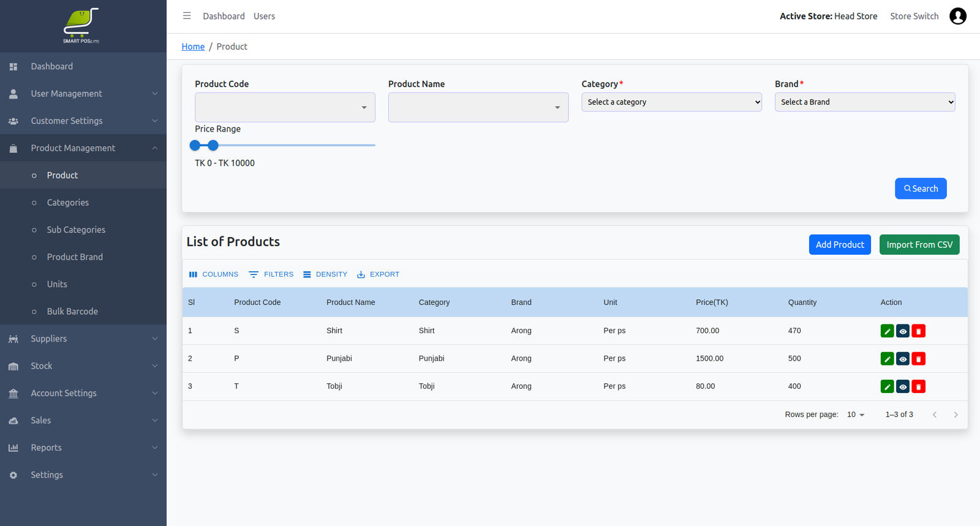980x526 pixels.
Task: Click the Suppliers sidebar icon
Action: click(13, 339)
